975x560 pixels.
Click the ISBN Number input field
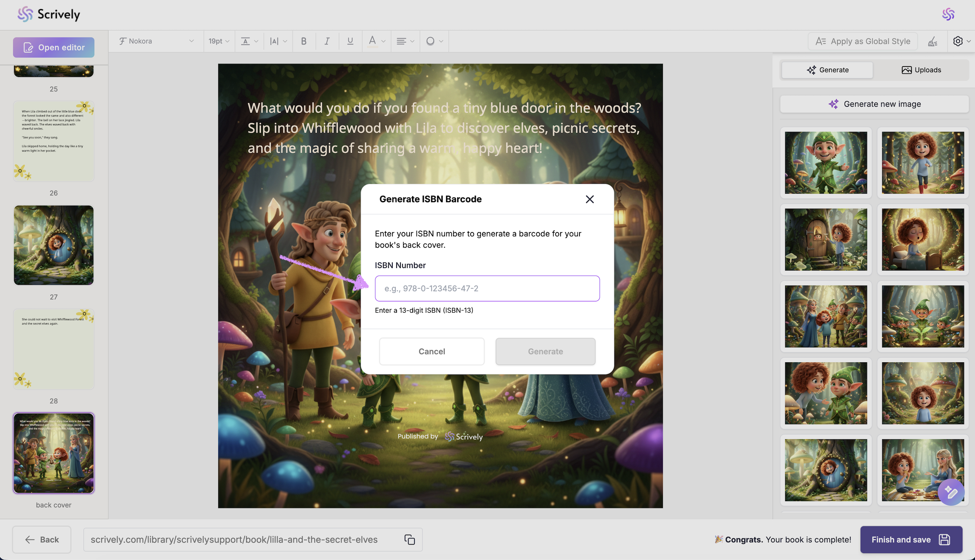[487, 288]
